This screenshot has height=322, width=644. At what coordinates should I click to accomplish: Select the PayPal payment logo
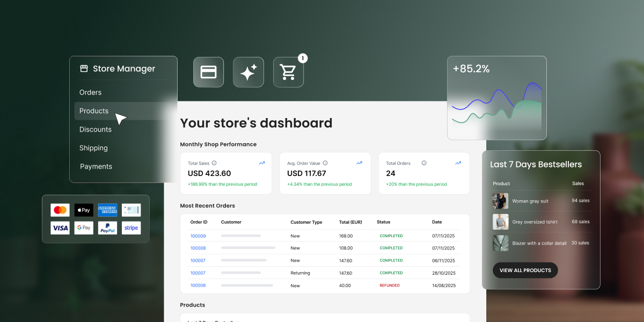(107, 228)
